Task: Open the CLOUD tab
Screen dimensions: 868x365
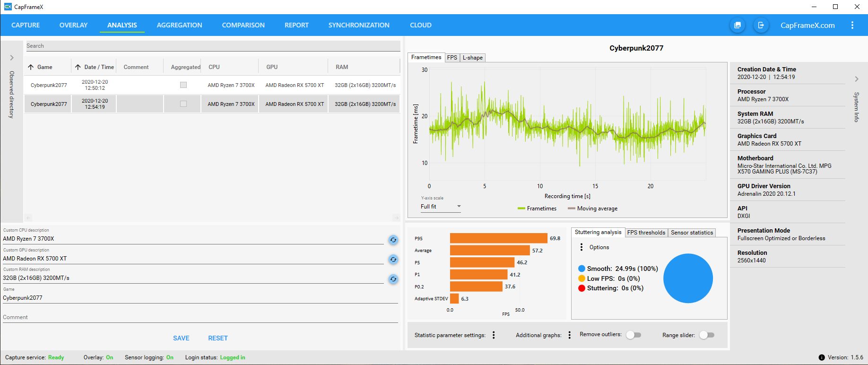Action: point(421,25)
